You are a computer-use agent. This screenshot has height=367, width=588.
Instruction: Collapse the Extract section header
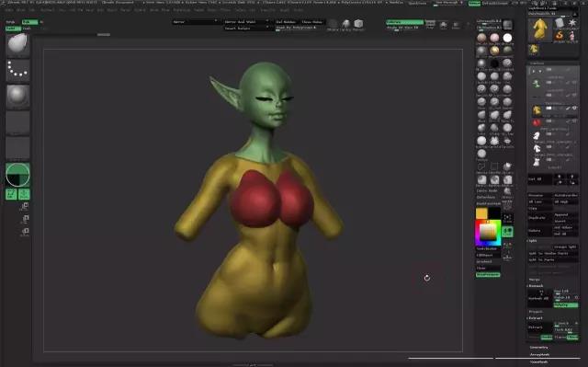point(535,318)
